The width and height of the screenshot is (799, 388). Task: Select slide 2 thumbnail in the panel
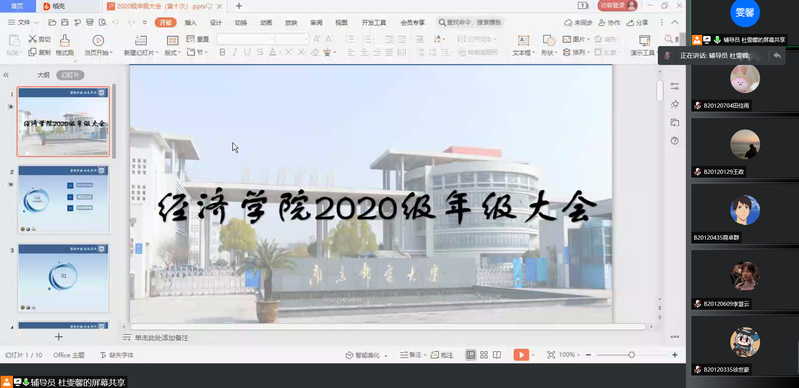point(63,199)
